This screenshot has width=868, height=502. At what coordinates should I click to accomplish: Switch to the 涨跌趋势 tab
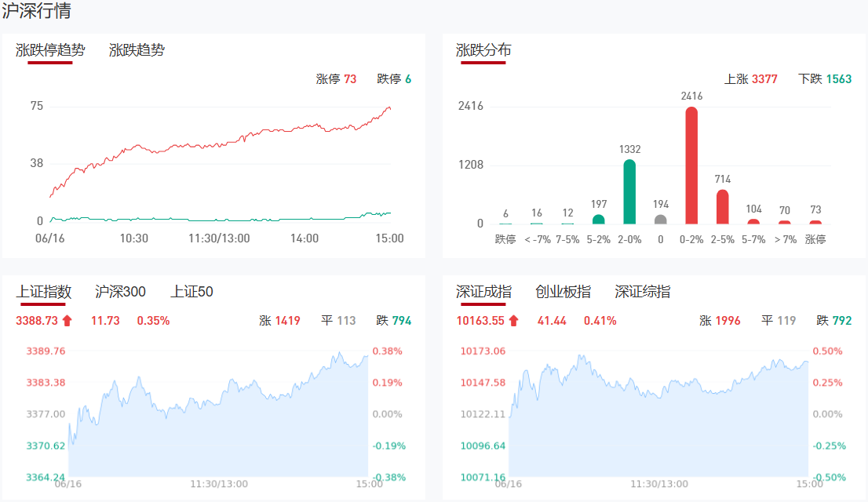point(137,50)
